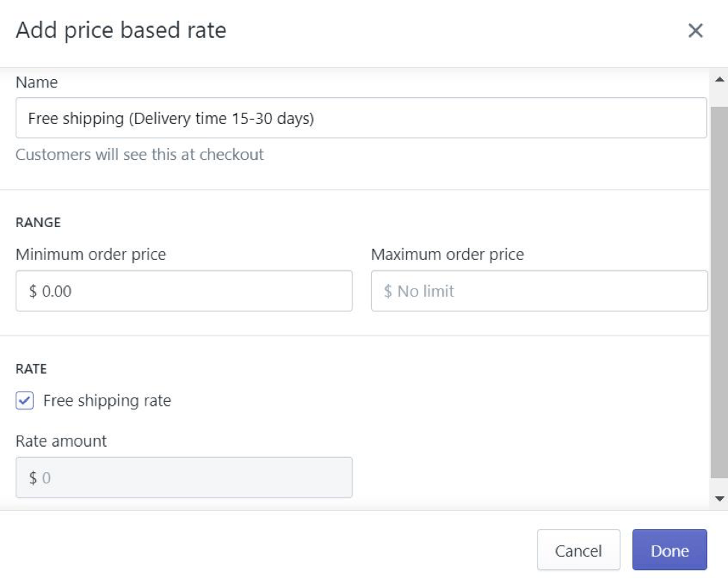Click the scrollbar down arrow
Viewport: 728px width, 585px height.
click(720, 498)
